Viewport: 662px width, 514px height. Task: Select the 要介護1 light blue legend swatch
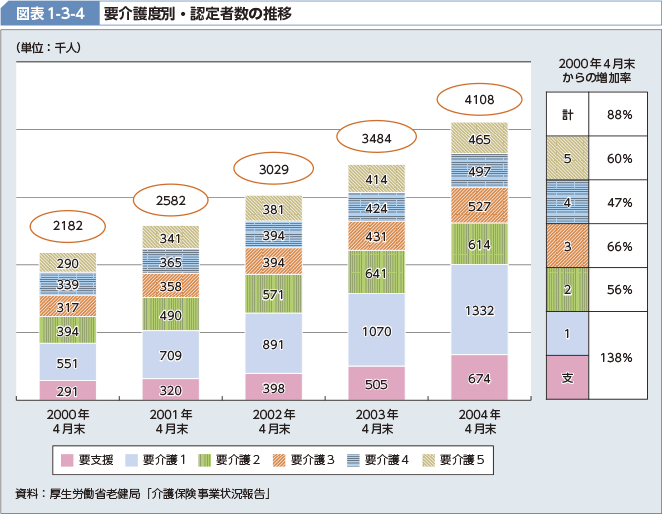click(x=135, y=460)
